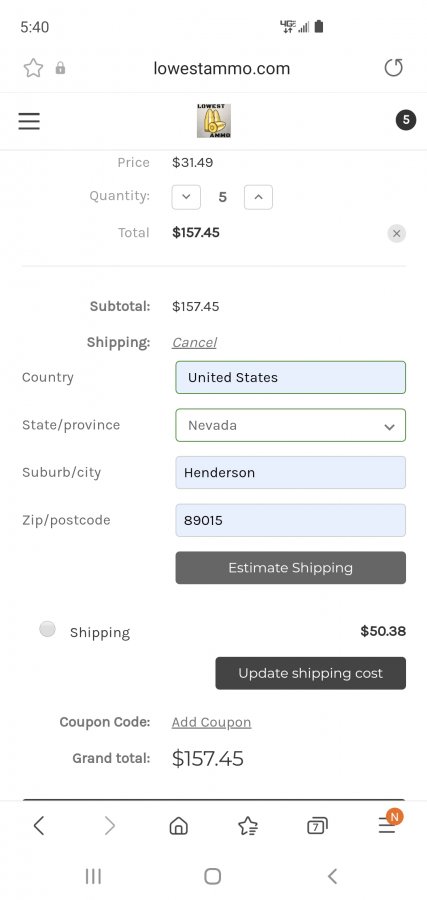The width and height of the screenshot is (427, 900).
Task: Click the Estimate Shipping button
Action: tap(290, 568)
